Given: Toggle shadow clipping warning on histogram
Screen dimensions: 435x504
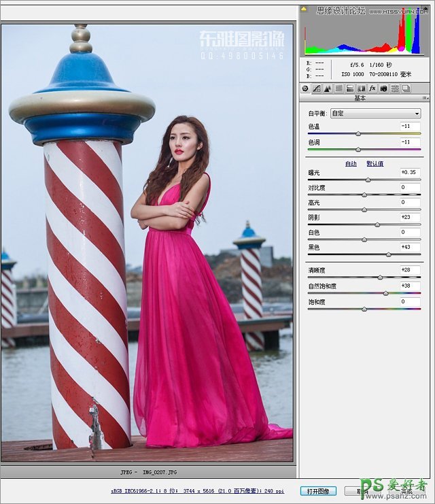Looking at the screenshot, I should [x=304, y=11].
